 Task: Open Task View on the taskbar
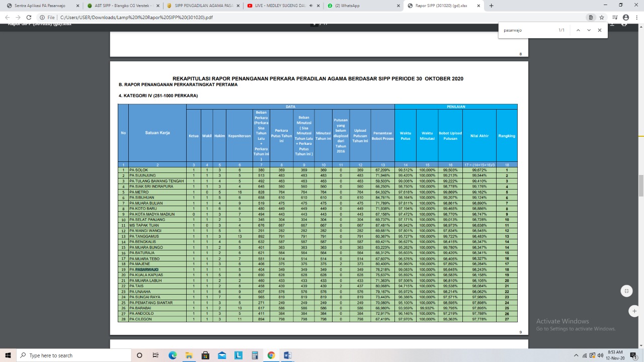[155, 355]
